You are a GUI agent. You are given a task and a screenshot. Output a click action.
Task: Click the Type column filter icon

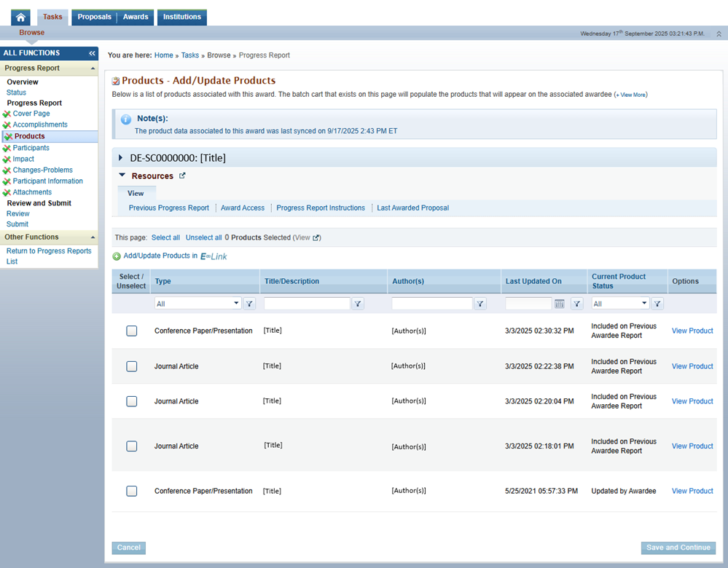point(249,304)
